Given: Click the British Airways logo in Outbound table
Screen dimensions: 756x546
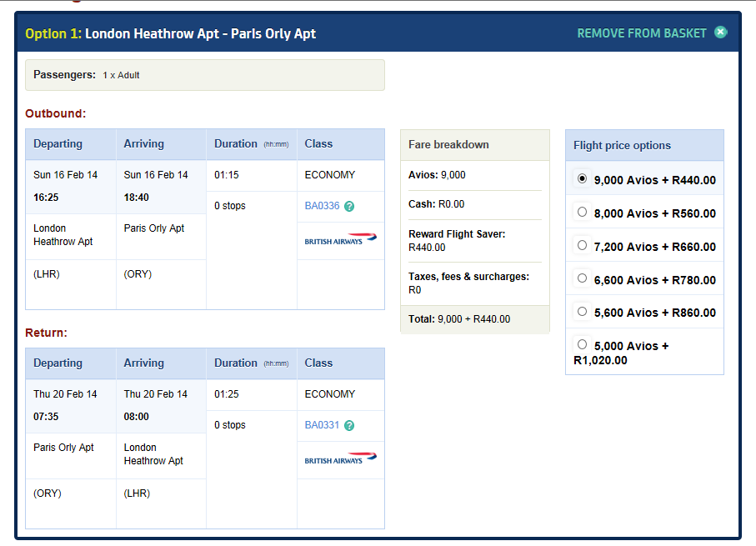Looking at the screenshot, I should click(x=340, y=239).
